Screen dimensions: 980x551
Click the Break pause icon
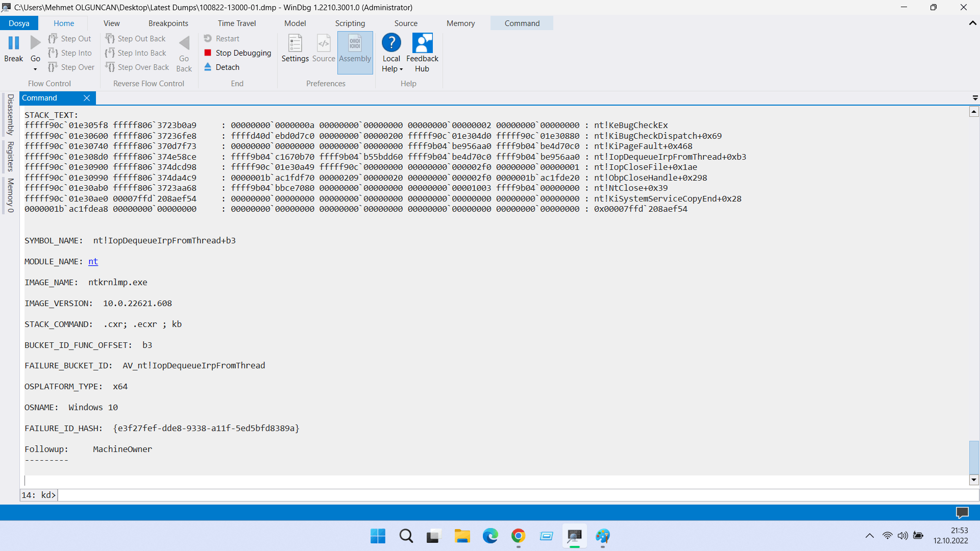pos(14,43)
